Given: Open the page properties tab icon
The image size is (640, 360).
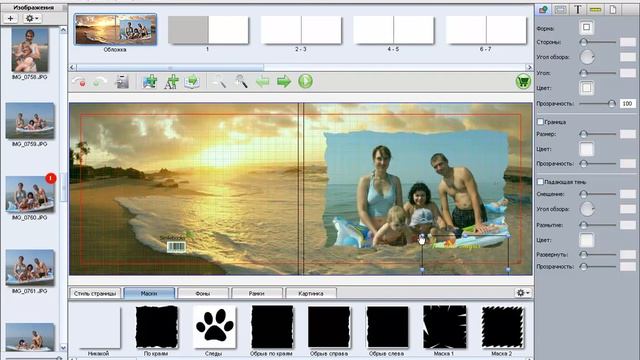Looking at the screenshot, I should tap(613, 9).
